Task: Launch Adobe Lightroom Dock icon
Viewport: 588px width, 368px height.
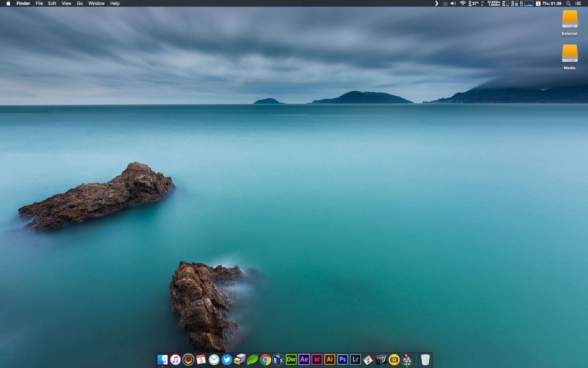Action: [355, 359]
